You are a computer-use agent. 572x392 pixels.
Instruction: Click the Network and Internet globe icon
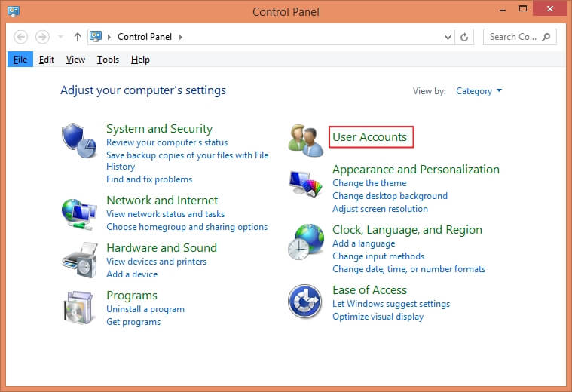pos(78,213)
